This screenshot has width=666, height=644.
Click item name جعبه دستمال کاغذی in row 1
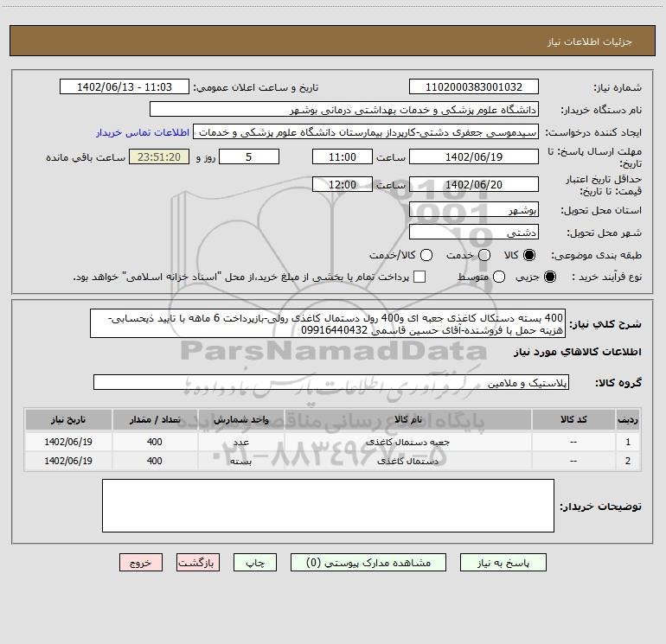407,442
